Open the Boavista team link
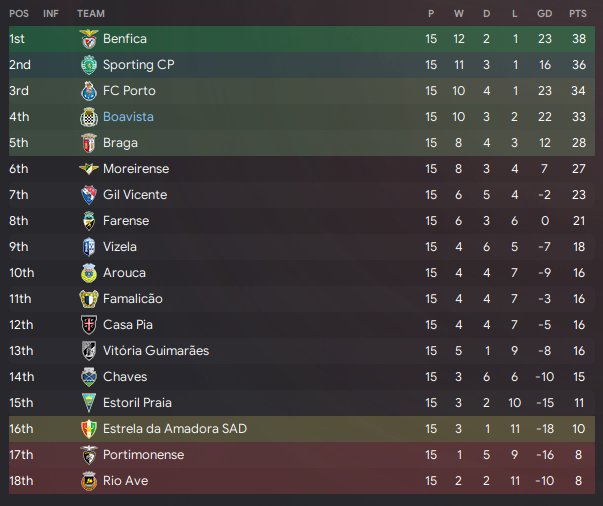603x506 pixels. [x=128, y=117]
